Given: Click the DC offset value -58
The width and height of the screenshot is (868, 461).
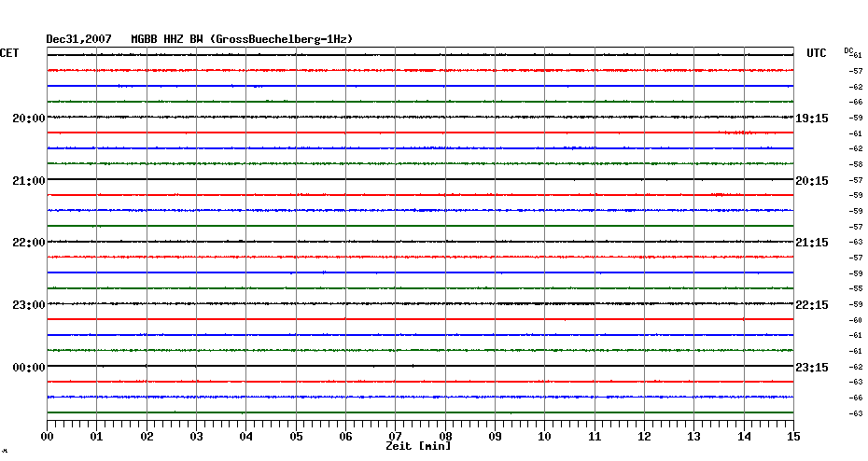Looking at the screenshot, I should [856, 165].
